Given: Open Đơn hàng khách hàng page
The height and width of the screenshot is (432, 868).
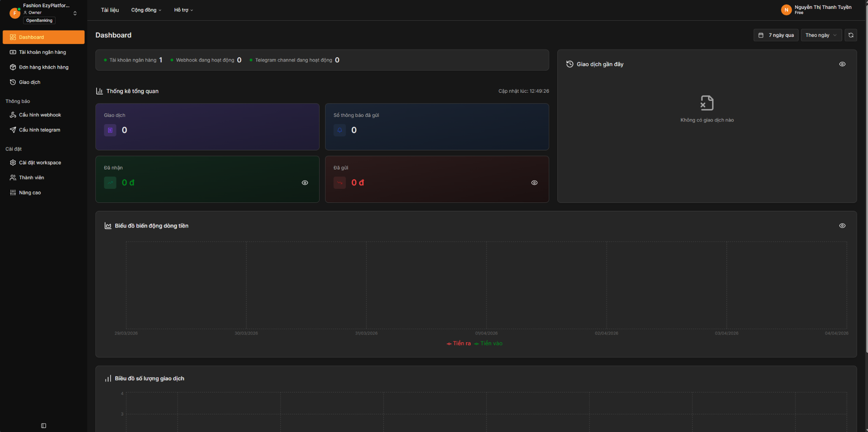Looking at the screenshot, I should click(44, 67).
